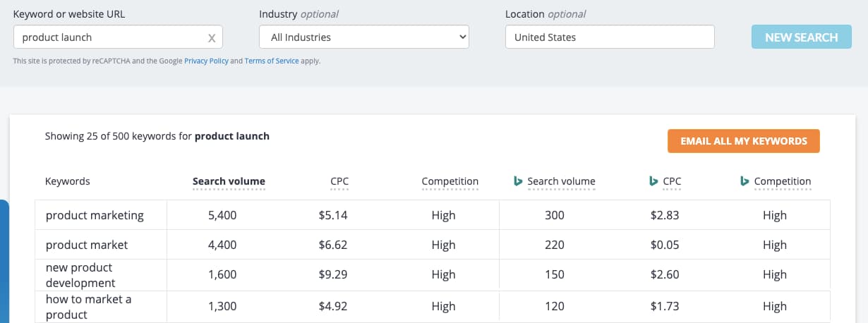This screenshot has width=868, height=323.
Task: Click the 1,300 search volume cell
Action: pyautogui.click(x=222, y=306)
